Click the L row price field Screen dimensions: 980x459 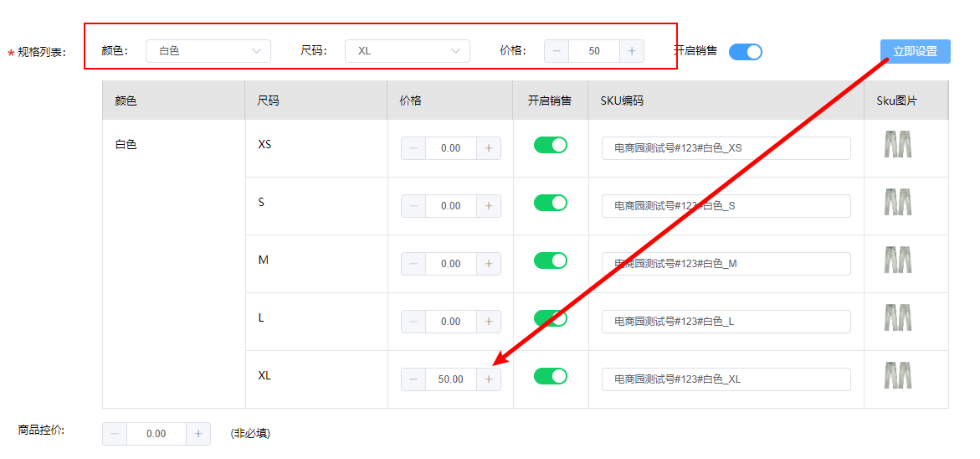[451, 322]
